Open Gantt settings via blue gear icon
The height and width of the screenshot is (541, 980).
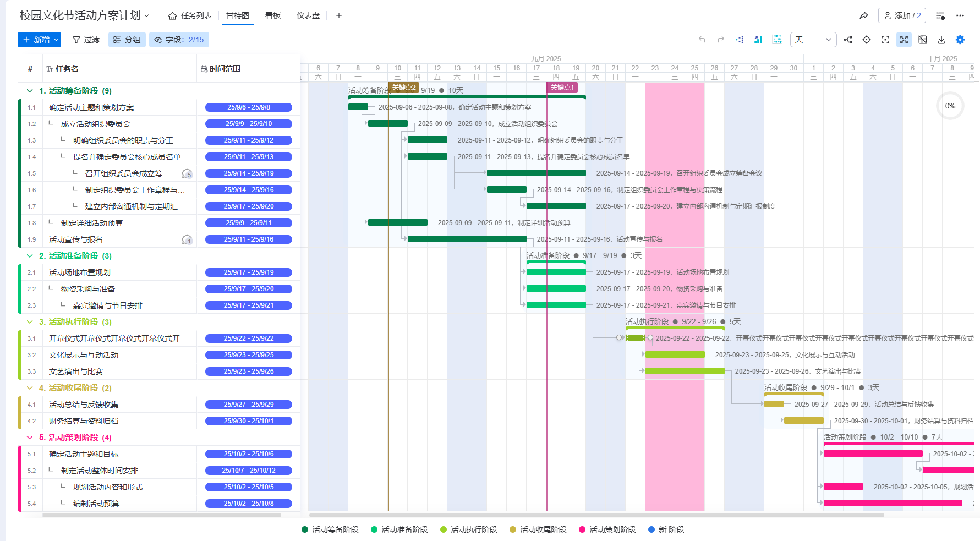(x=960, y=40)
